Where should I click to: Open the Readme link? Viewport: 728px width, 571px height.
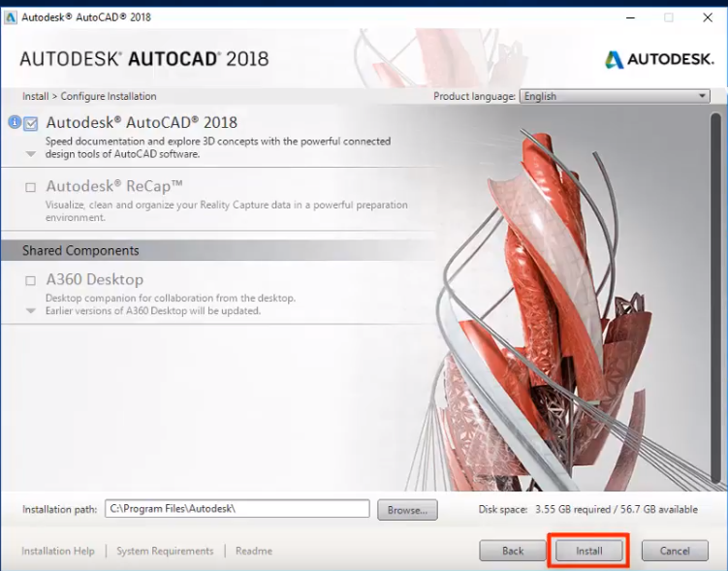[254, 551]
